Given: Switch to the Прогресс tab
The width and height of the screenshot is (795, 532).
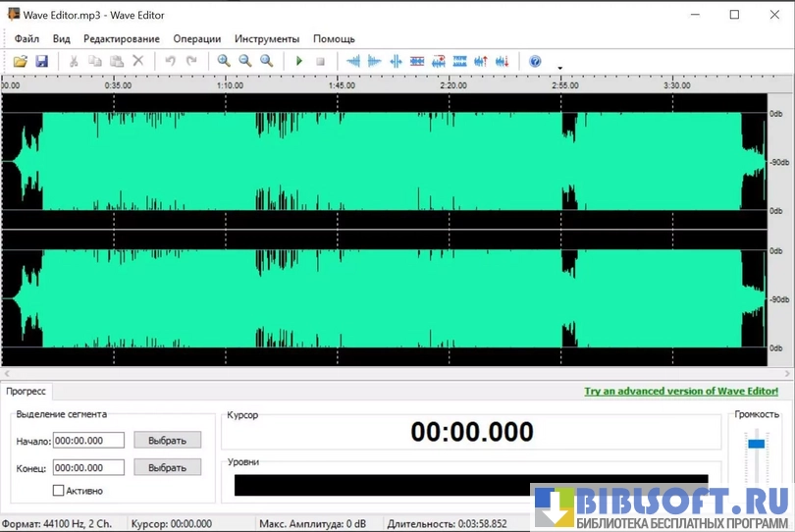Looking at the screenshot, I should (x=26, y=391).
